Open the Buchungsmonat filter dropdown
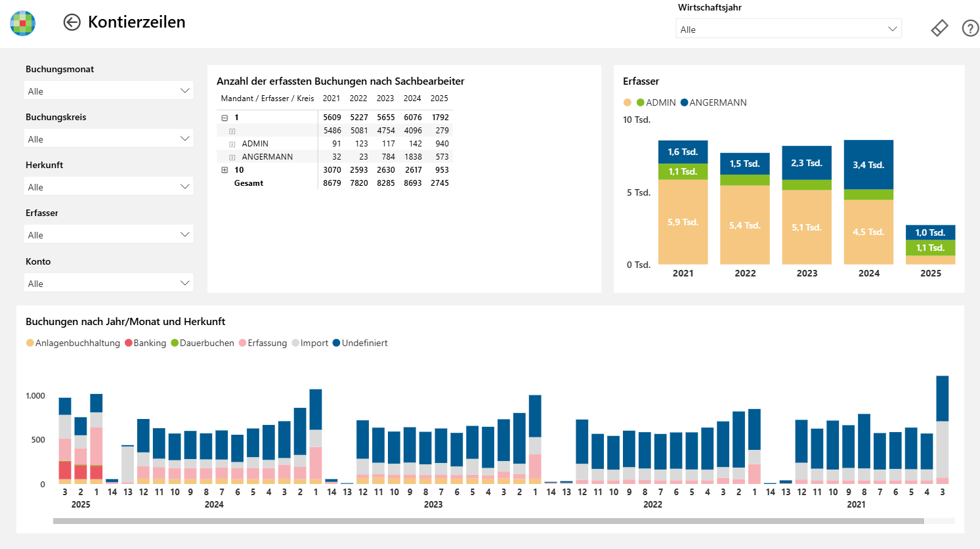 pyautogui.click(x=109, y=91)
